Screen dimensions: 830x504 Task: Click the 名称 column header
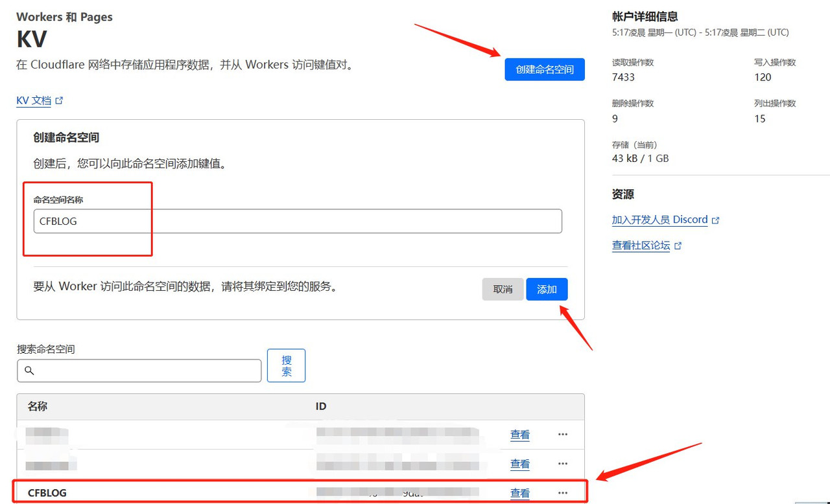point(38,406)
